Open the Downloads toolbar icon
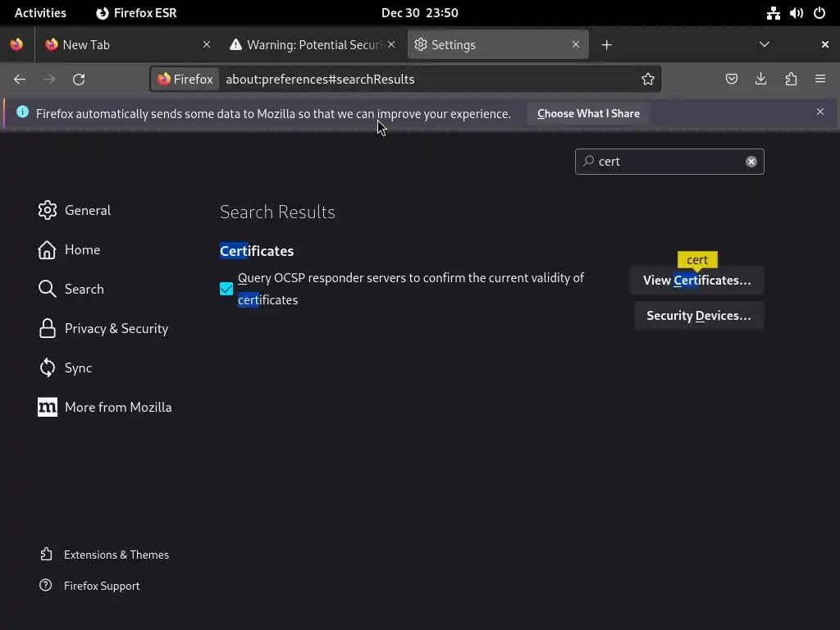The height and width of the screenshot is (630, 840). [761, 79]
